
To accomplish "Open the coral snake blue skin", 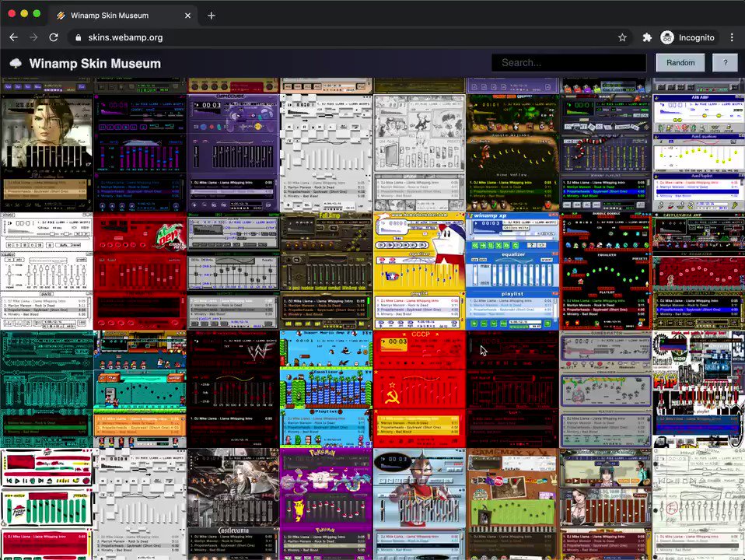I will tap(605, 152).
